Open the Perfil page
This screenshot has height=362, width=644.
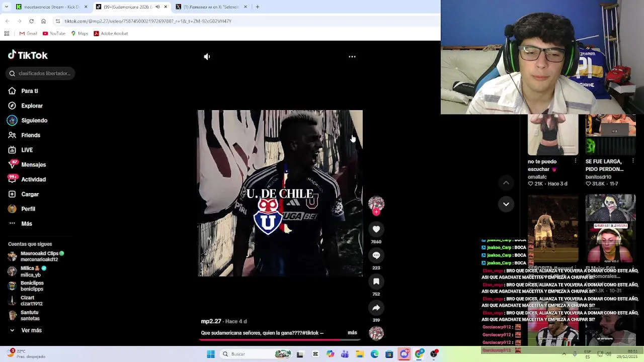click(22, 209)
